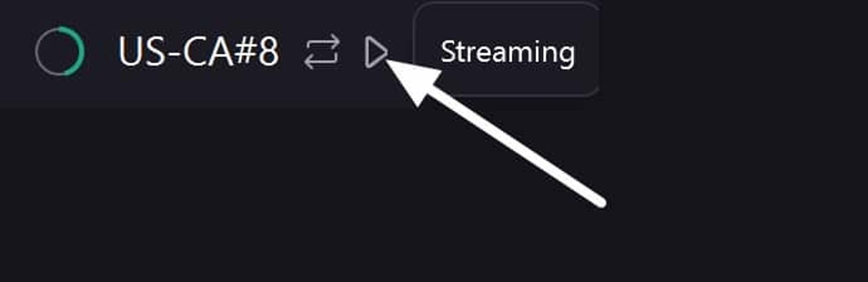Click the connection status ring beside the server name
868x282 pixels.
pos(60,51)
